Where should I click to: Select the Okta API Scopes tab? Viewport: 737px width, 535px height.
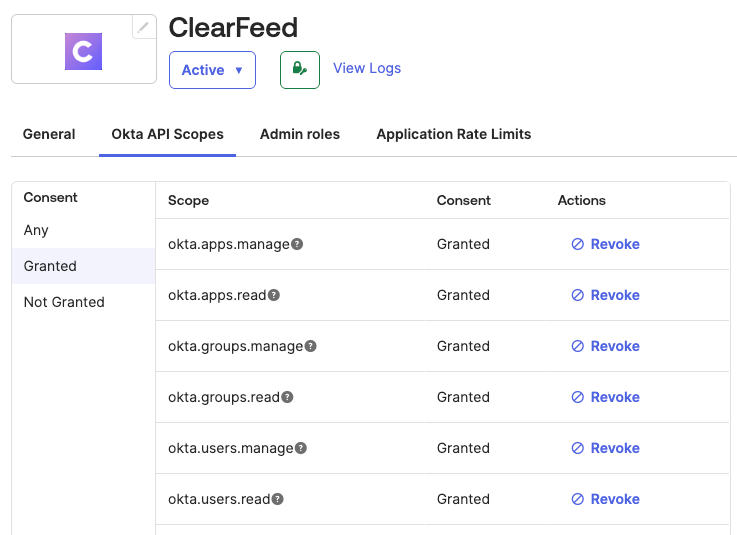pos(167,134)
